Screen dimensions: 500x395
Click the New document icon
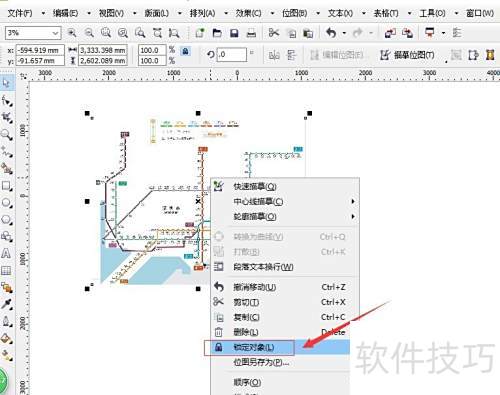200,33
